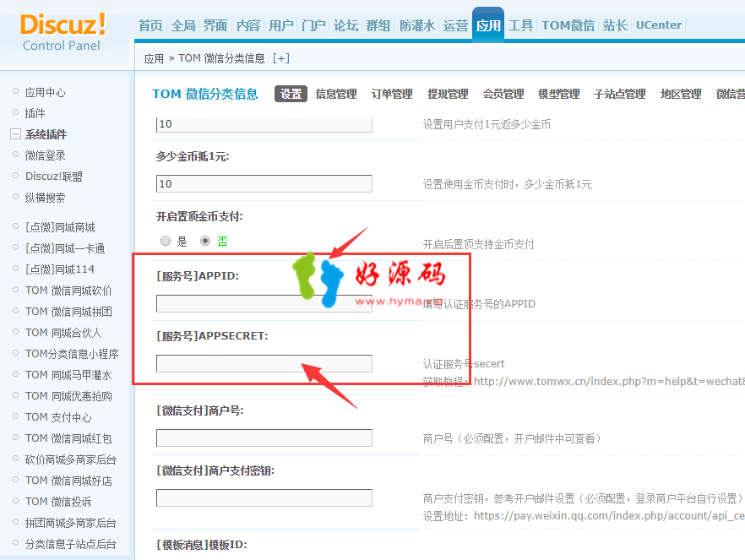Focus the [服务号]APPSECRET input field
The image size is (745, 560).
click(264, 363)
